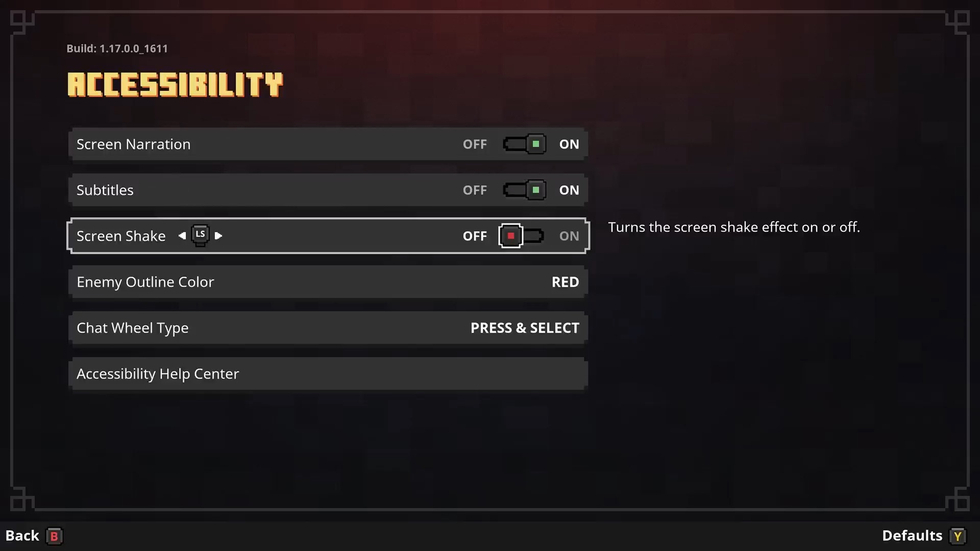980x551 pixels.
Task: Click left arrow to change Screen Shake
Action: tap(181, 235)
